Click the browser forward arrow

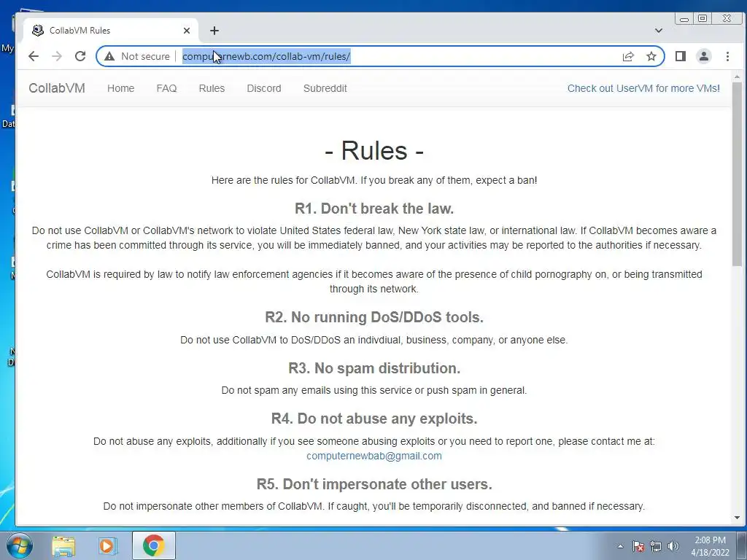(x=57, y=56)
